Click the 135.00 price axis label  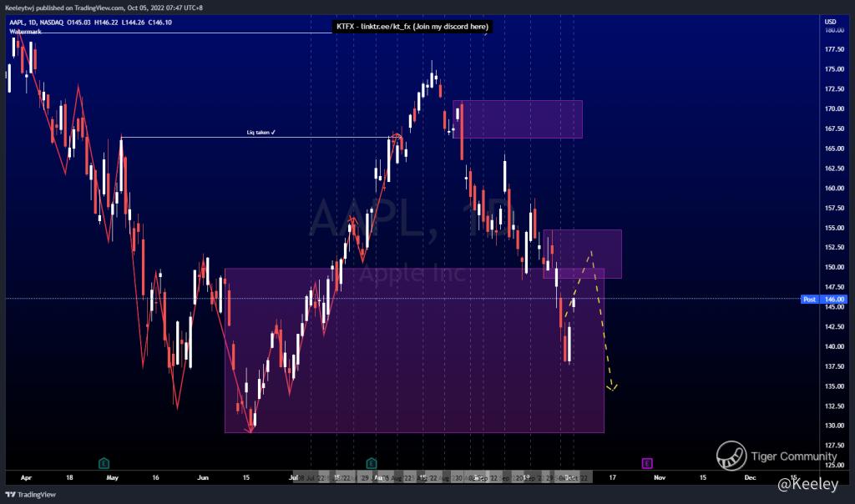tap(834, 386)
